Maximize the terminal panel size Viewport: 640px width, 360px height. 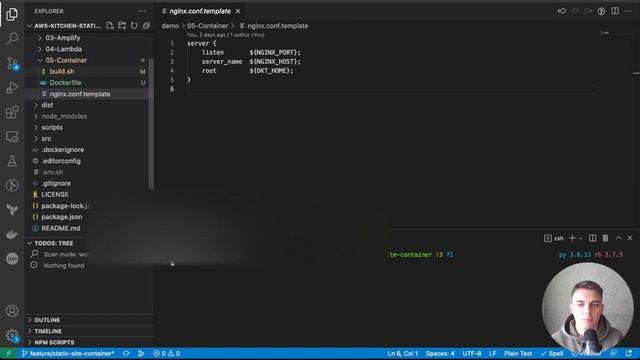tap(619, 238)
